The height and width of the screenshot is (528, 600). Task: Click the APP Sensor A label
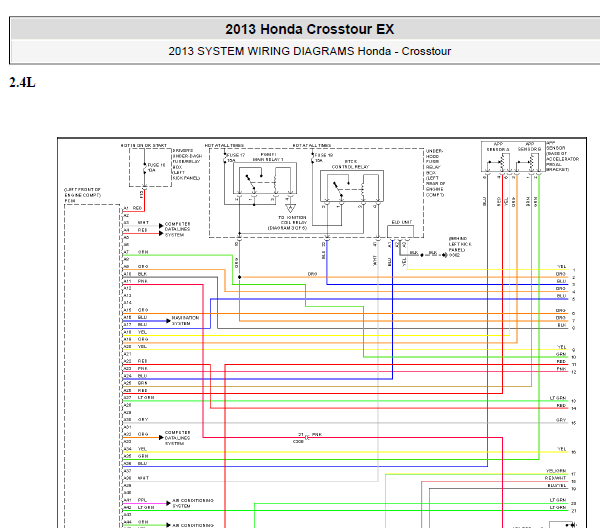click(x=498, y=147)
